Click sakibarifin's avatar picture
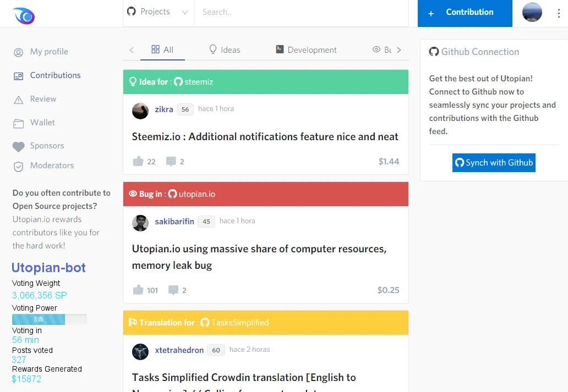The image size is (568, 392). click(140, 223)
